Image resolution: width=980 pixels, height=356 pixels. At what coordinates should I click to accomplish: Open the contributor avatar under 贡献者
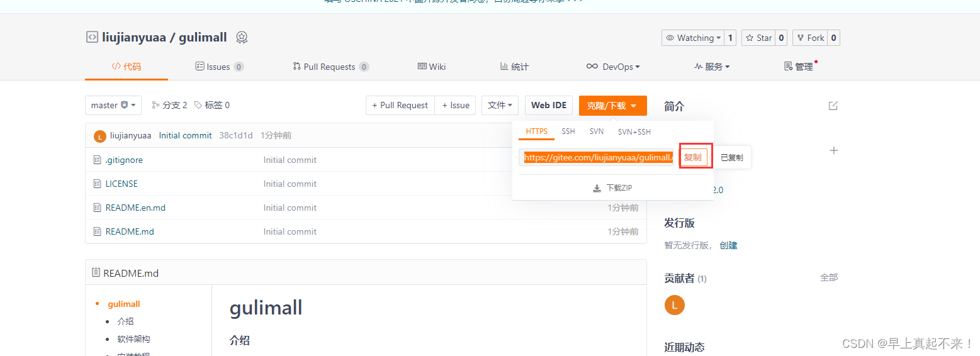point(674,305)
